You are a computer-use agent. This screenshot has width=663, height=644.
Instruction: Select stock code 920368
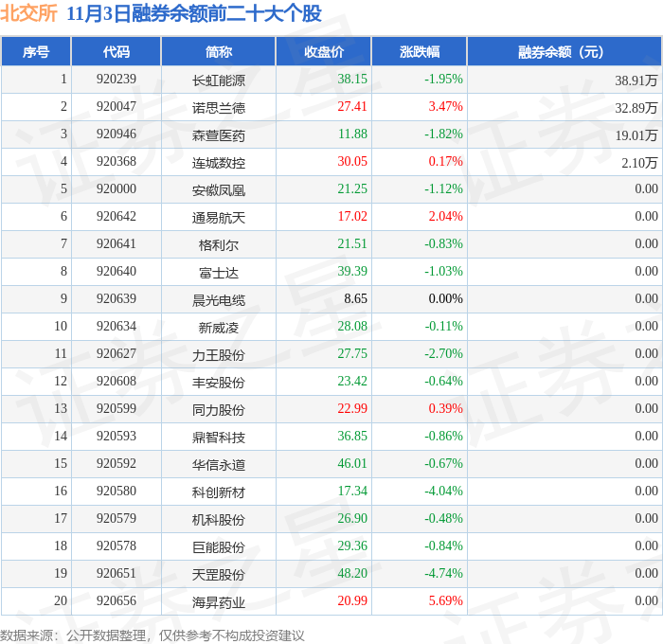(116, 162)
